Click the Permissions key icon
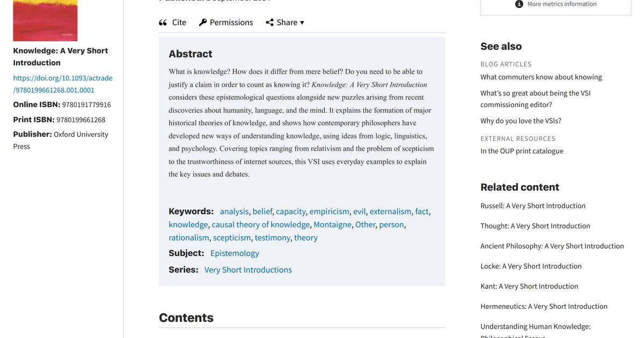Screen dimensions: 644x338 pyautogui.click(x=203, y=22)
